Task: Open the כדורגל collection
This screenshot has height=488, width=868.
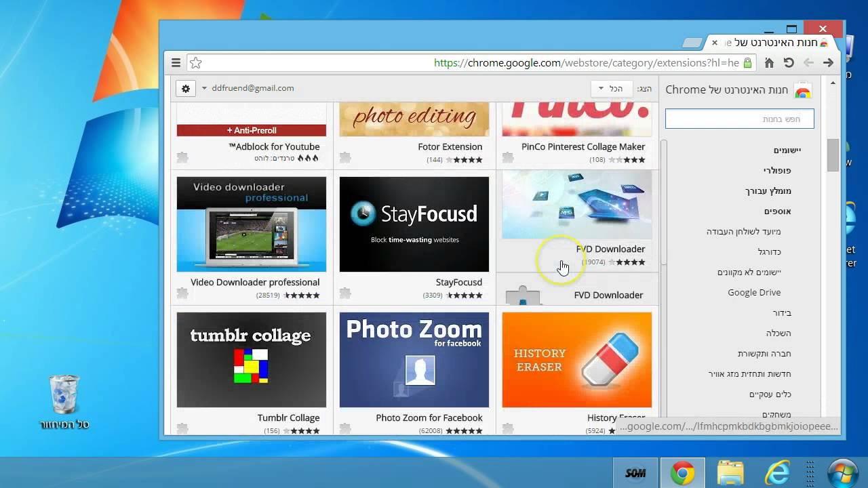Action: click(770, 251)
